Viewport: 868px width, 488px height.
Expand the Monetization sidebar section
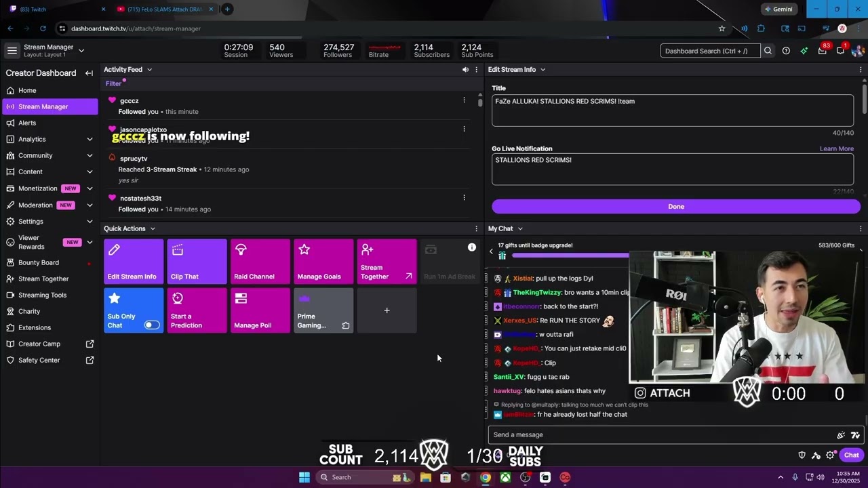tap(90, 188)
